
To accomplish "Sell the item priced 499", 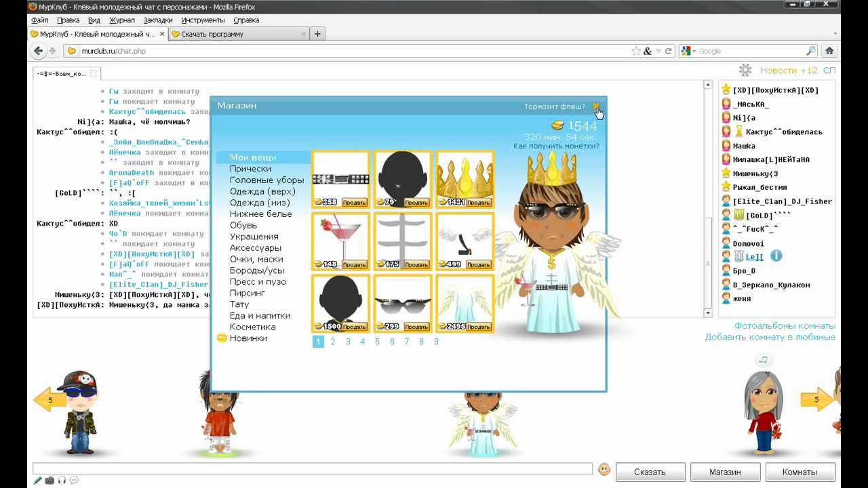I will click(x=478, y=264).
